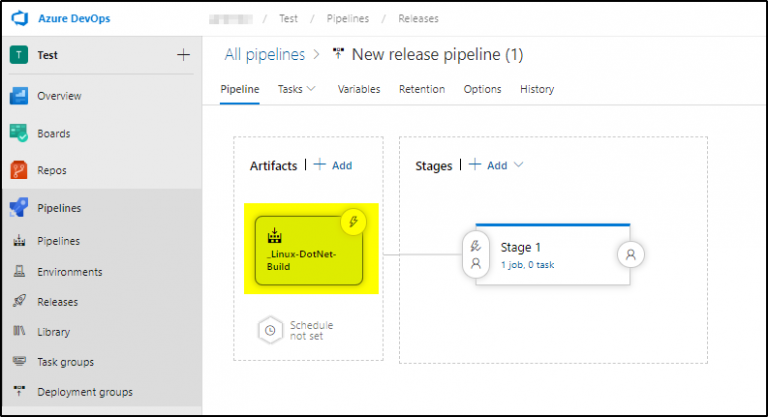This screenshot has height=417, width=768.
Task: Click Add next to Artifacts
Action: pos(334,165)
